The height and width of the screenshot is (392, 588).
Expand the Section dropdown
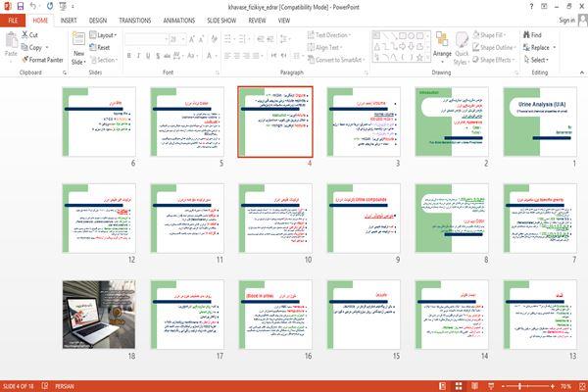click(x=104, y=60)
